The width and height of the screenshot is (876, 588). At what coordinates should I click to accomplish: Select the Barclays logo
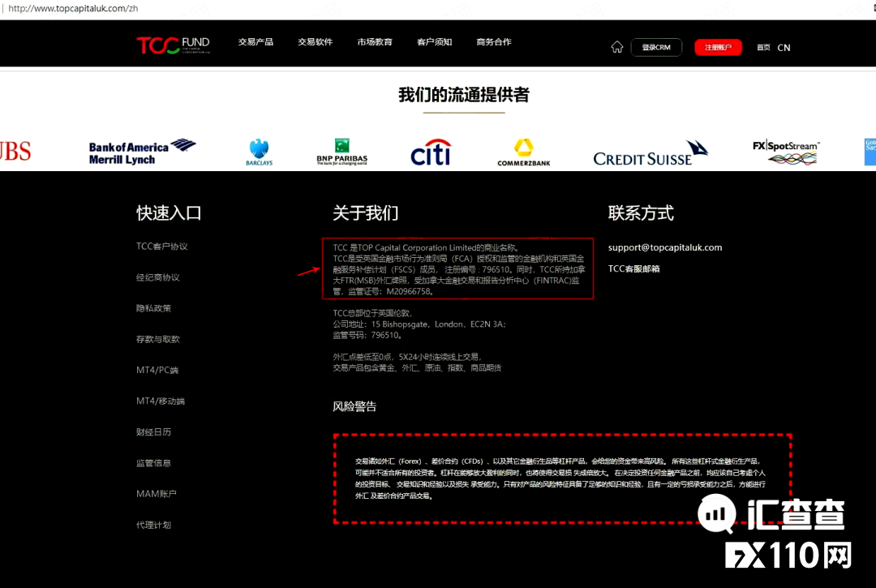point(258,151)
